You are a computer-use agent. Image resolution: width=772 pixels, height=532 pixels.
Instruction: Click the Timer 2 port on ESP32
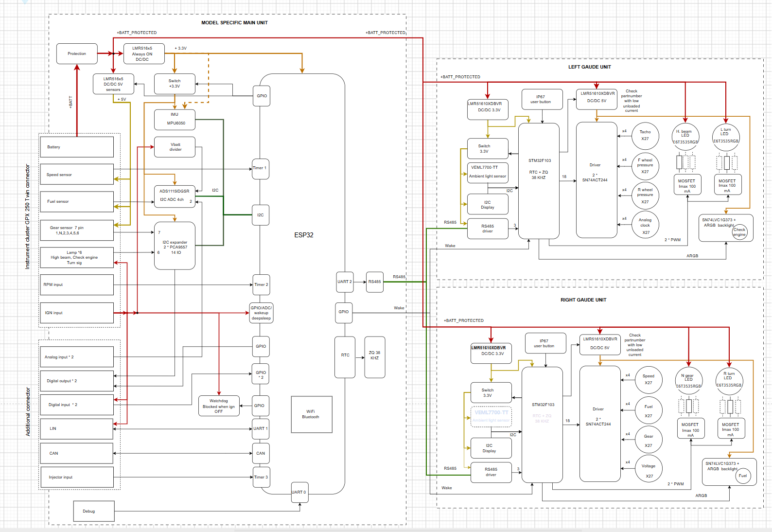pos(261,285)
